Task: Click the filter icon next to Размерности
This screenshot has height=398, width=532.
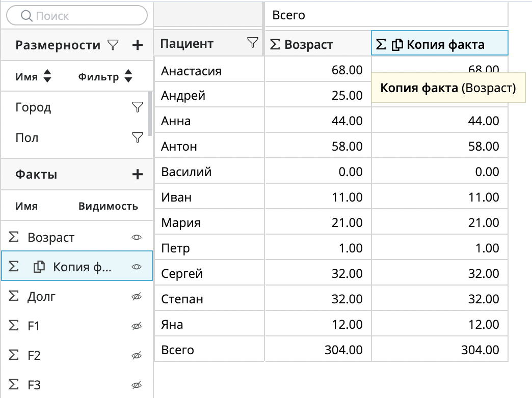Action: 113,45
